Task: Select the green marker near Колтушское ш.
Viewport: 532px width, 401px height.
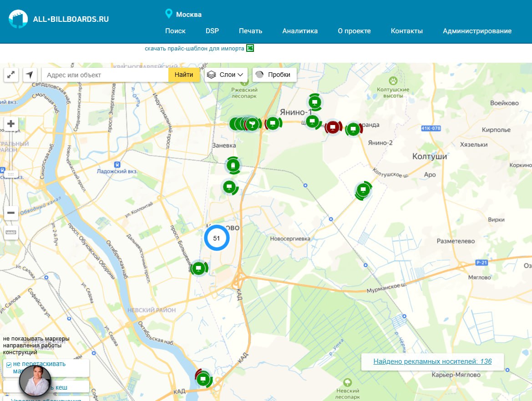Action: pos(363,190)
